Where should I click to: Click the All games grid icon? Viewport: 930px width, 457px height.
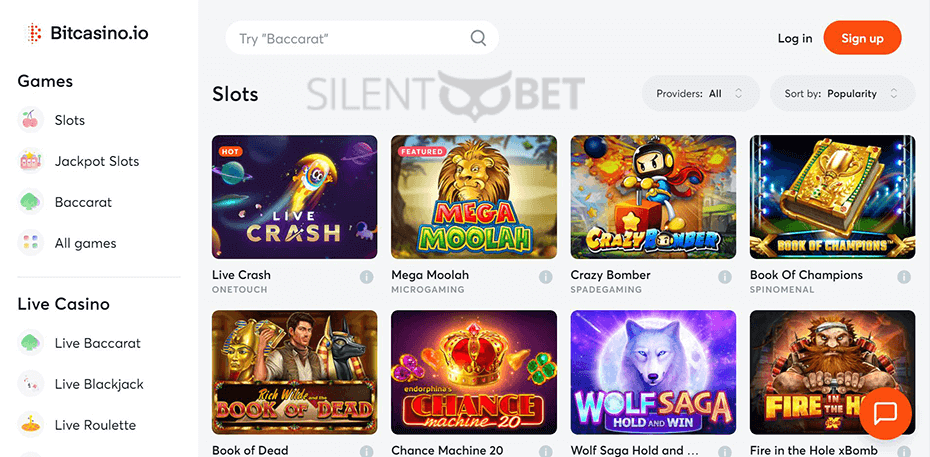[30, 243]
